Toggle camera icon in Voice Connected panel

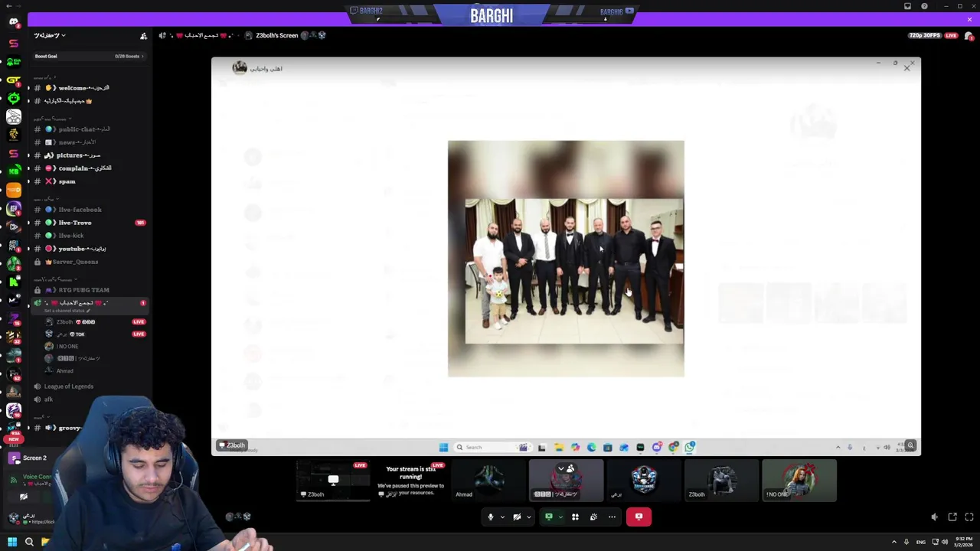coord(24,497)
